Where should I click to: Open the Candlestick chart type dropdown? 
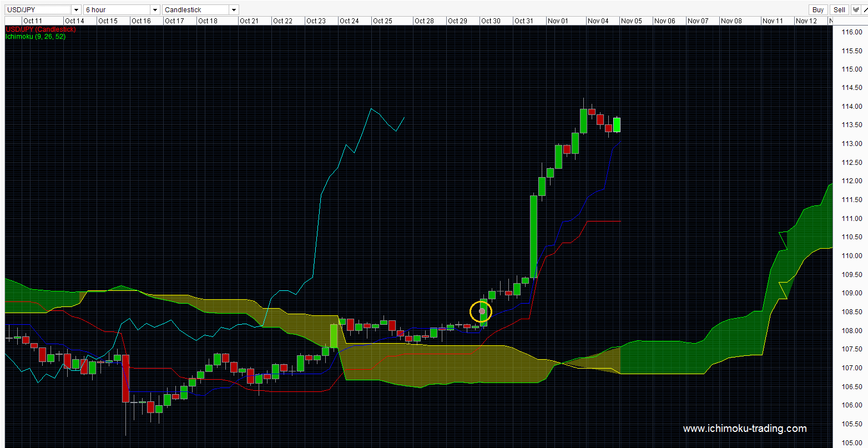pos(201,9)
